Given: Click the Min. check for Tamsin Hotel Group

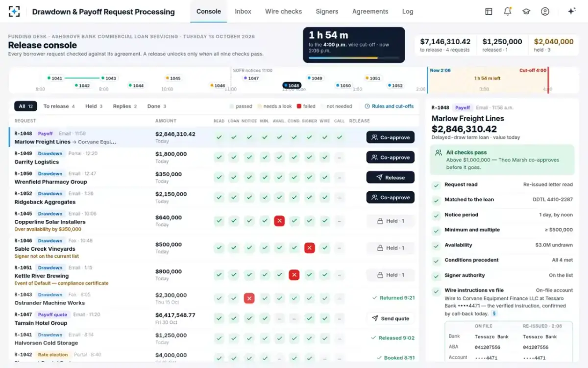Looking at the screenshot, I should 265,318.
